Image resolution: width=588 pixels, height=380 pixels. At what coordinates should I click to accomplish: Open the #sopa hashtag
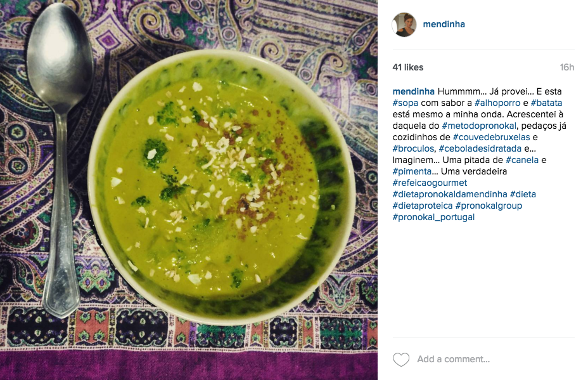pos(405,103)
